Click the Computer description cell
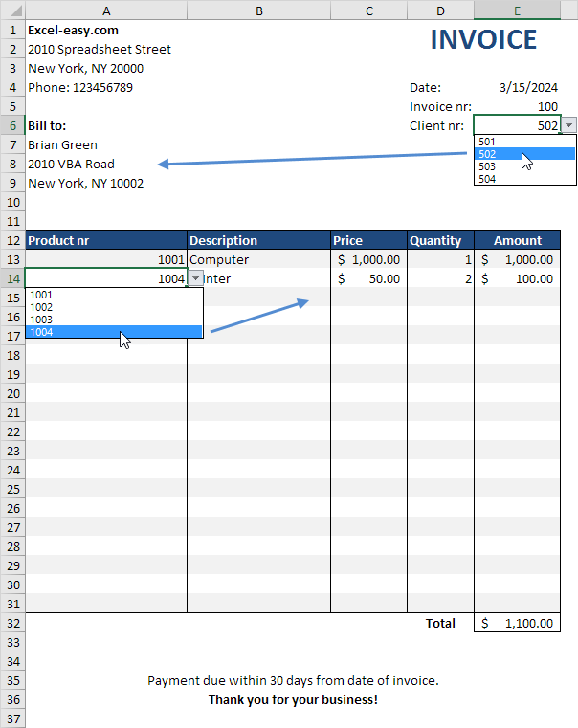Screen dimensions: 578x728 (258, 259)
